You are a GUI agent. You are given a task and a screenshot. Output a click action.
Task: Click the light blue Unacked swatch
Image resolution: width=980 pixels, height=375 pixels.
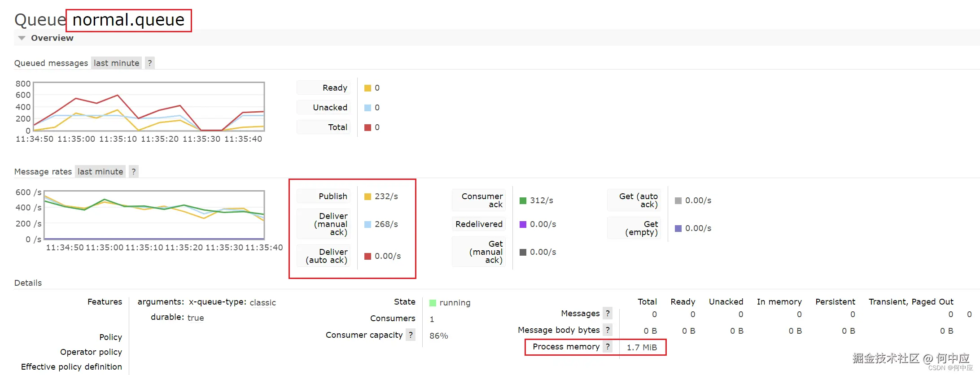click(x=367, y=108)
